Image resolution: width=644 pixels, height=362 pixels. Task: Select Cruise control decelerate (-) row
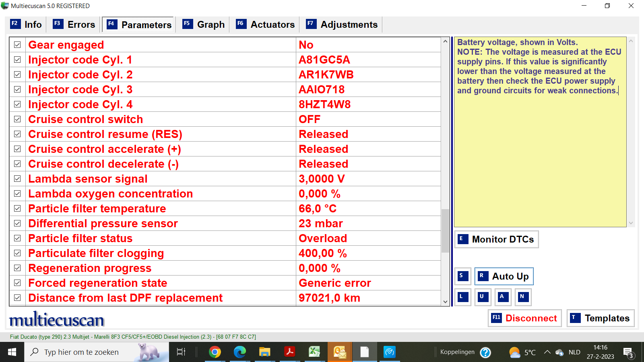[x=225, y=164]
